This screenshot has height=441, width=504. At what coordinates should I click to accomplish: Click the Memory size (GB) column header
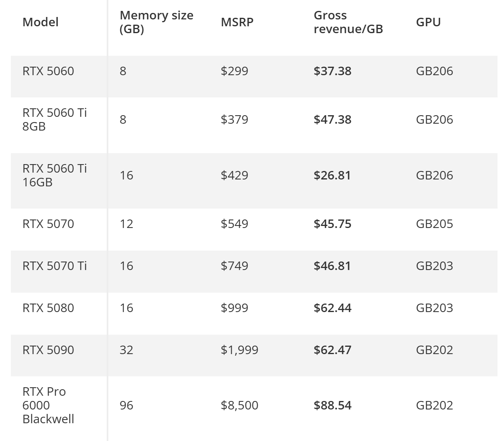(156, 22)
